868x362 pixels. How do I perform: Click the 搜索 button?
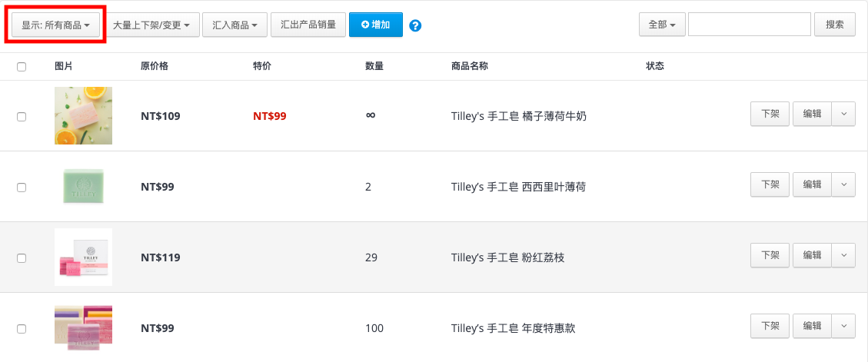click(835, 25)
